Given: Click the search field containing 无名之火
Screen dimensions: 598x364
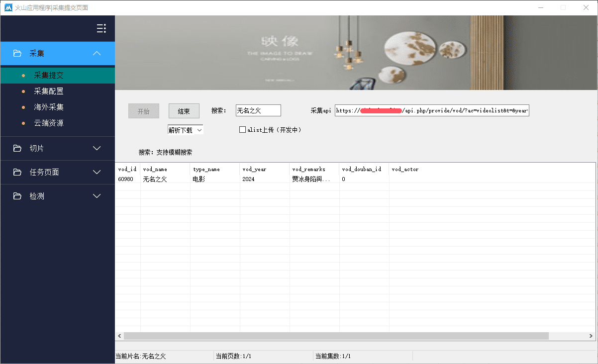Looking at the screenshot, I should tap(258, 110).
